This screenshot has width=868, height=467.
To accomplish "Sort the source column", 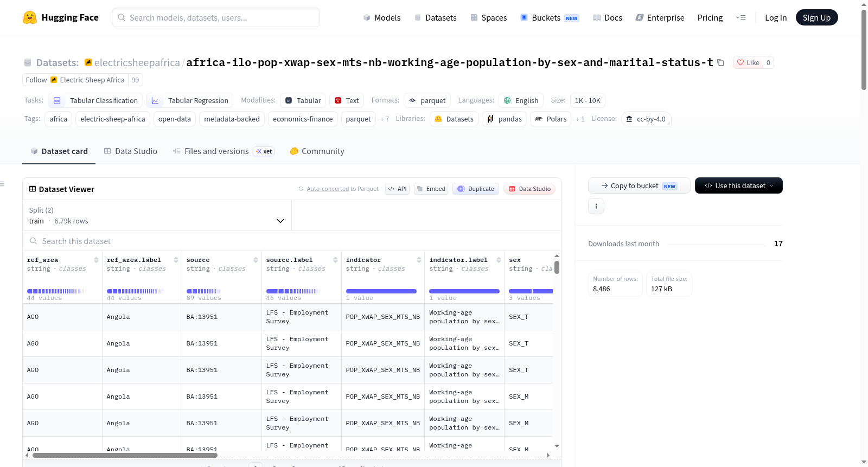I will [256, 260].
